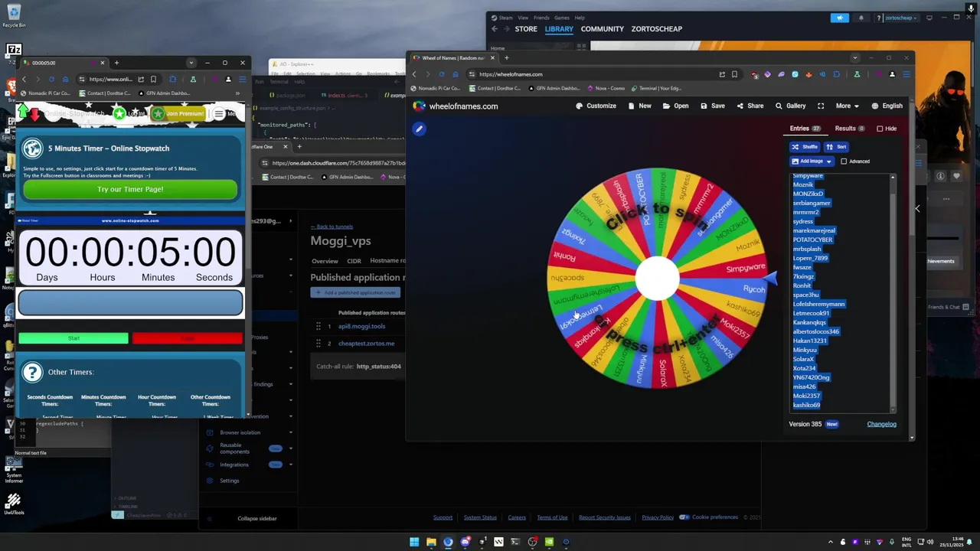Click the home icon in stopwatch browser
The image size is (980, 551).
click(65, 79)
